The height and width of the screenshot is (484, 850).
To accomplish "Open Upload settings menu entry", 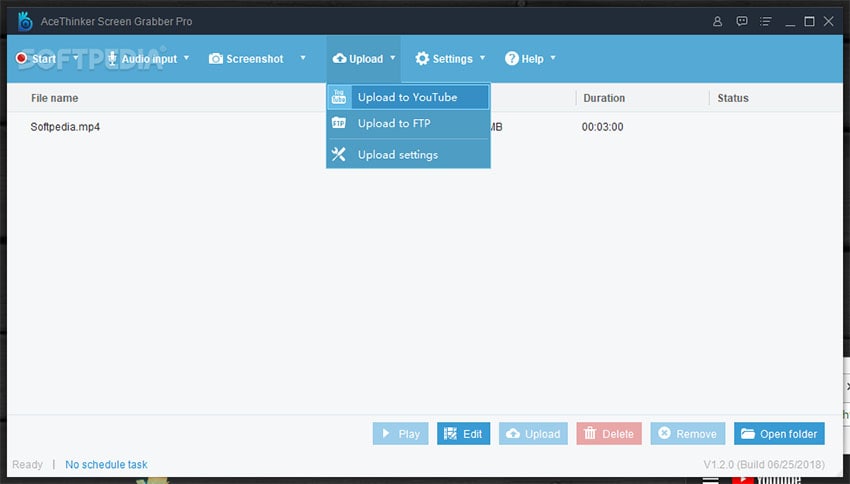I will (408, 154).
